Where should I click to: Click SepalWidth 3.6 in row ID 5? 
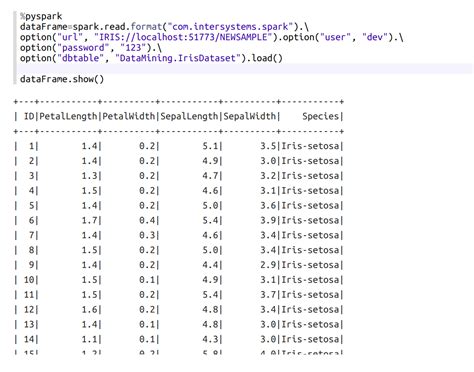click(x=268, y=206)
